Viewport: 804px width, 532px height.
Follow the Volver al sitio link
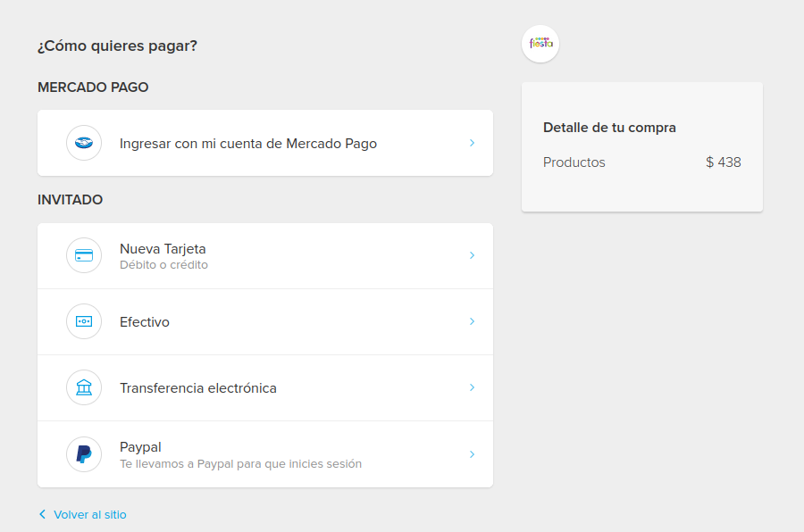89,514
